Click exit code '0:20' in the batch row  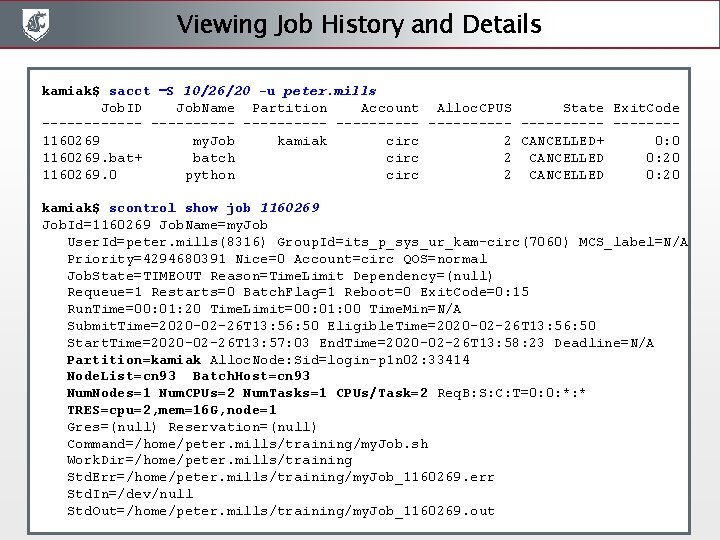(x=663, y=158)
